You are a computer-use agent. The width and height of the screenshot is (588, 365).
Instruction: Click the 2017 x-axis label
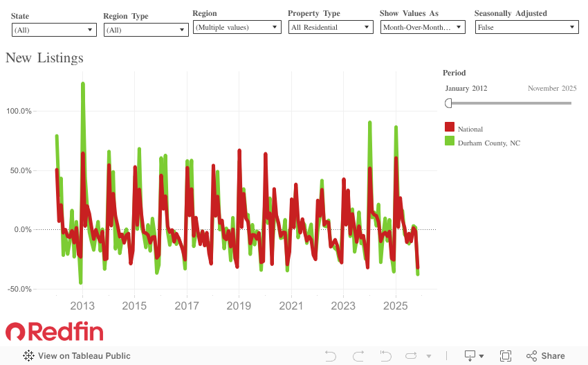(187, 305)
